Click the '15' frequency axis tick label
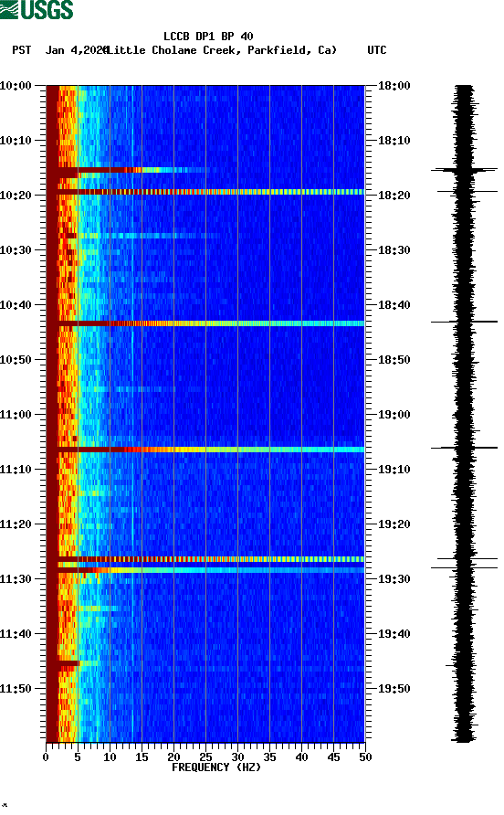 coord(142,757)
